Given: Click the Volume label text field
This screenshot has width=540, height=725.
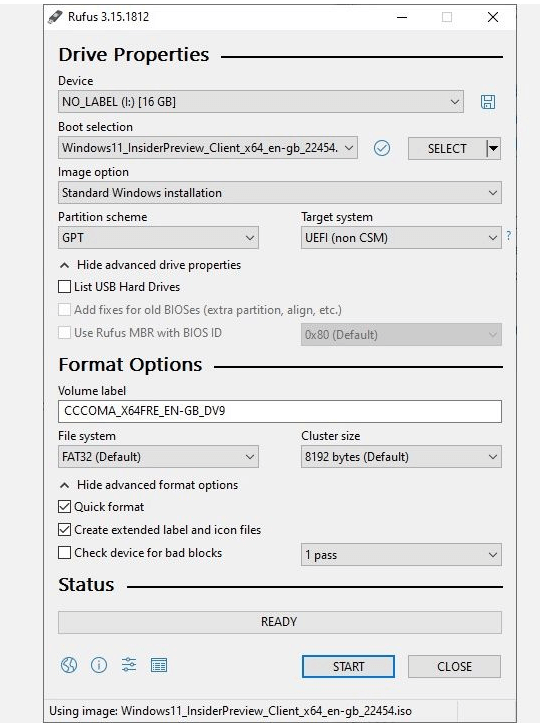Looking at the screenshot, I should (x=280, y=412).
